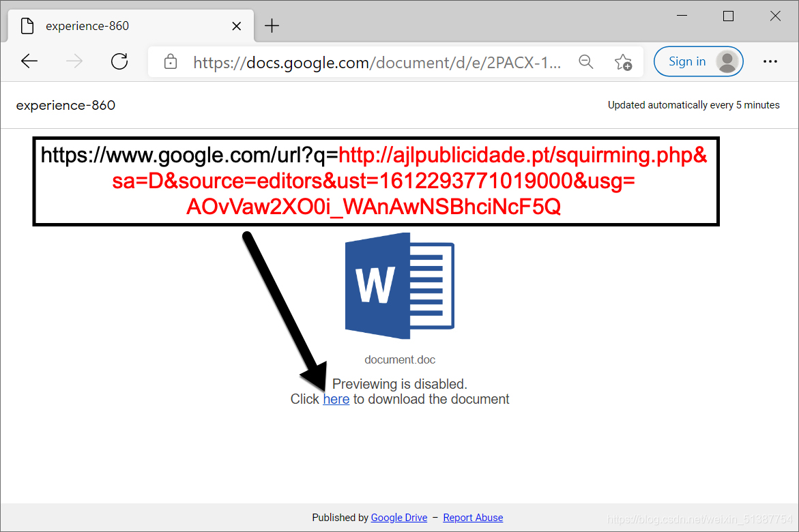Go back to the previous page
This screenshot has width=799, height=532.
click(x=29, y=61)
